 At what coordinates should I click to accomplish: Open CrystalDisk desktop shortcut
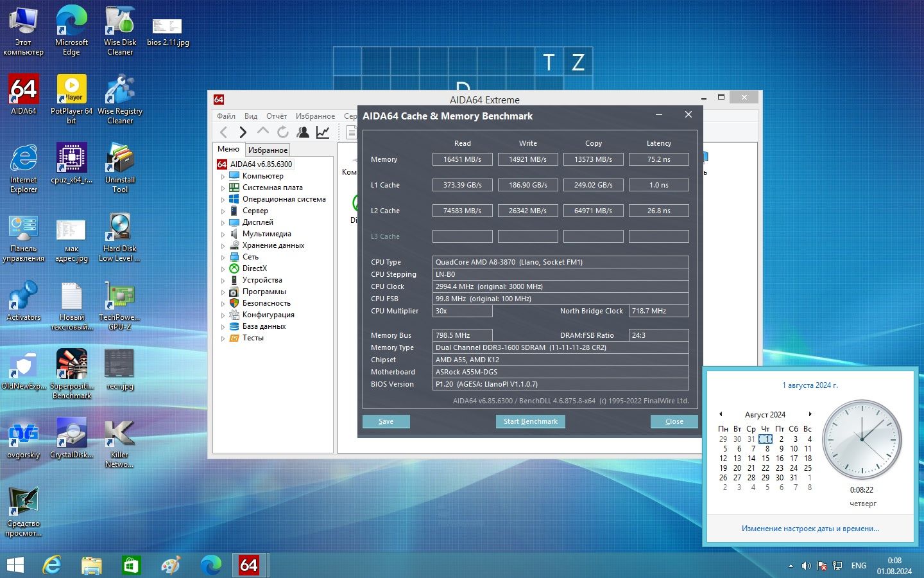click(71, 438)
